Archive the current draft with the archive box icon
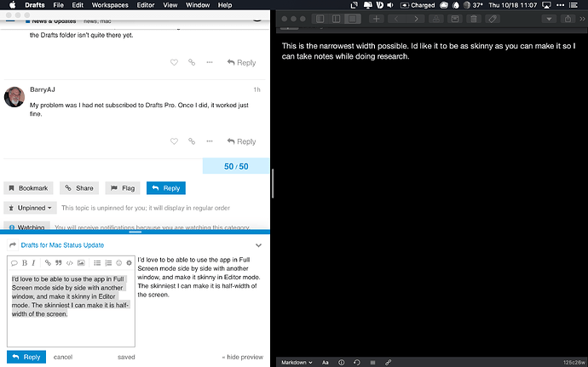The height and width of the screenshot is (367, 588). tap(455, 19)
